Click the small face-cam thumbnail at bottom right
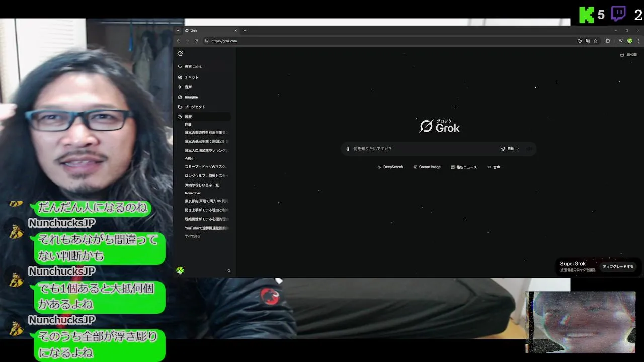Screen dimensions: 644x362 point(581,322)
